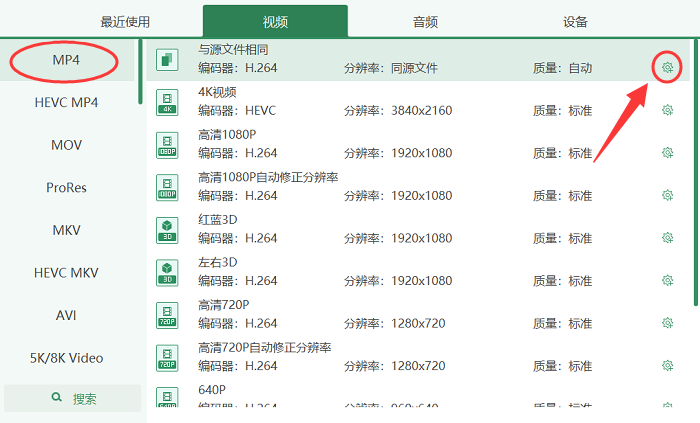Choose HEVC MP4 format category
The image size is (700, 423).
66,103
